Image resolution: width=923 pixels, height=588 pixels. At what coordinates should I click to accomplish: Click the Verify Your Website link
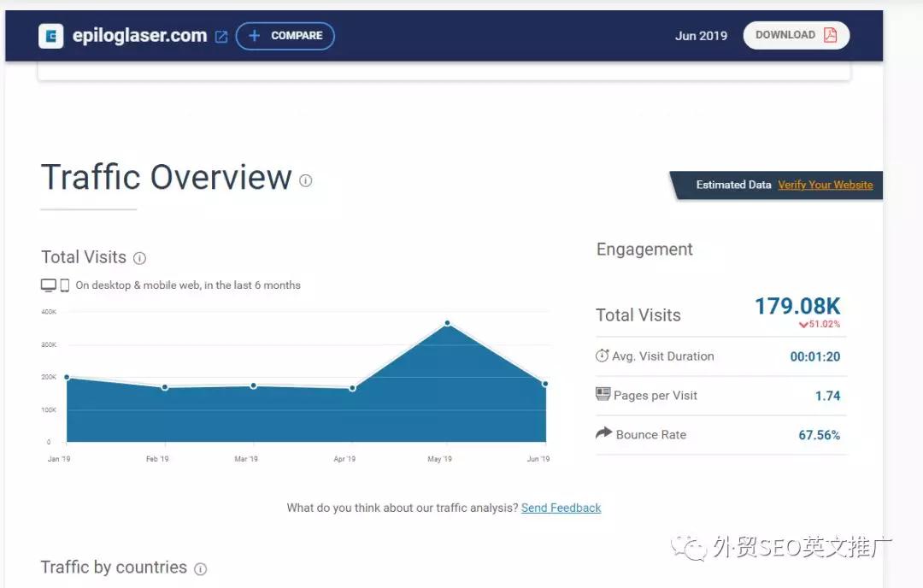pos(825,185)
